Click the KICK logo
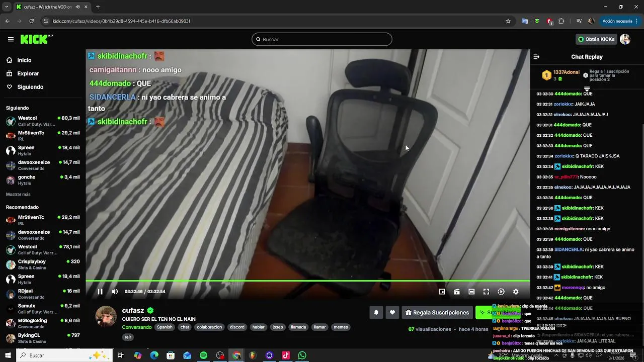 [36, 39]
